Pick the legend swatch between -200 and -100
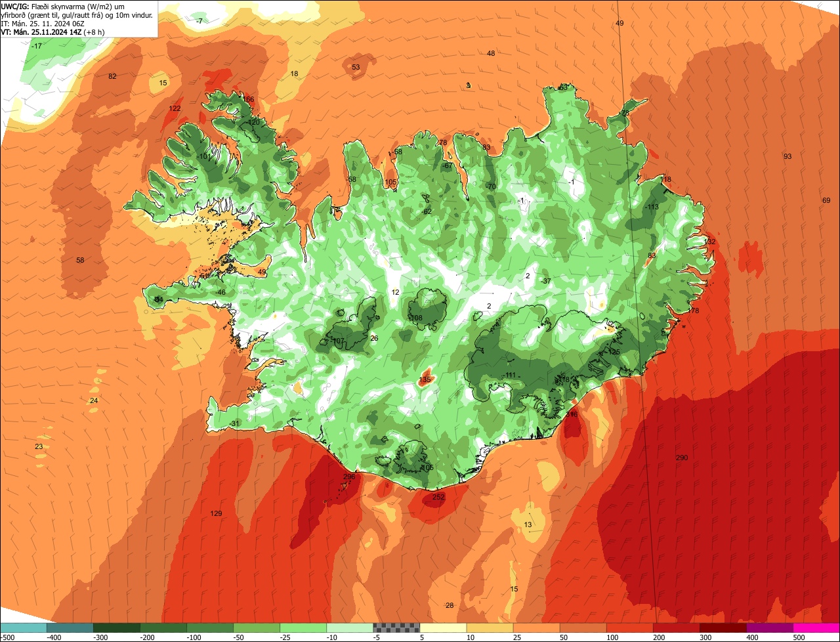 163,627
